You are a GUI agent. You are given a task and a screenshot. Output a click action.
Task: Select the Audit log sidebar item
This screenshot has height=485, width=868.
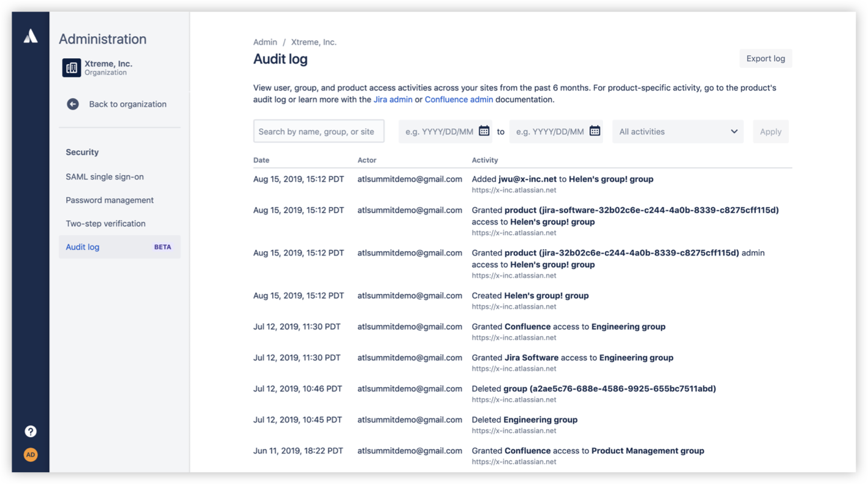pos(83,247)
